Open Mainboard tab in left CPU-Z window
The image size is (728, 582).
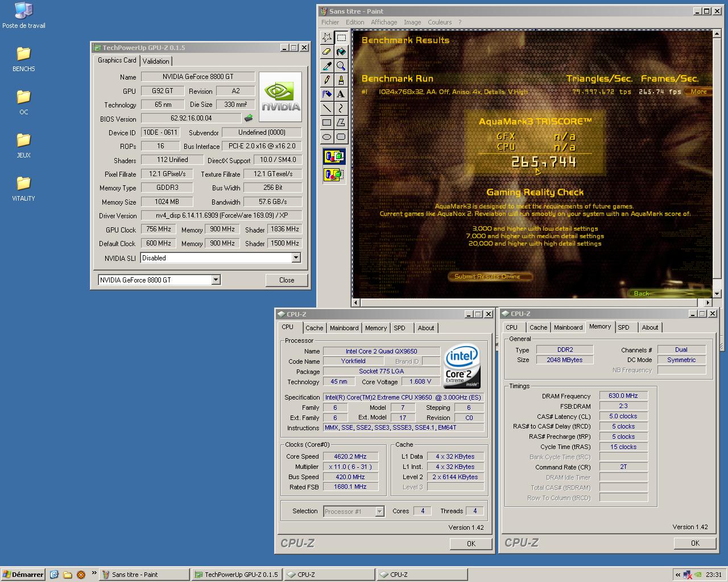(344, 328)
